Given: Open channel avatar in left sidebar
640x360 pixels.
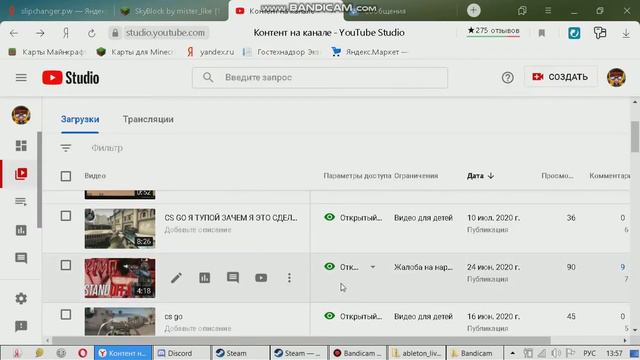Looking at the screenshot, I should tap(21, 115).
